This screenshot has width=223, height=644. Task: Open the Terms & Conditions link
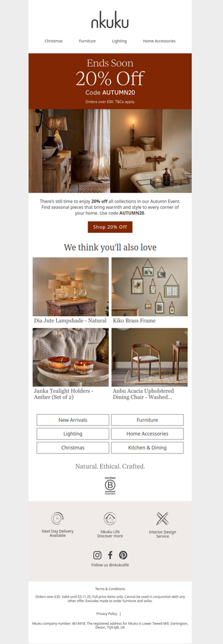110,589
